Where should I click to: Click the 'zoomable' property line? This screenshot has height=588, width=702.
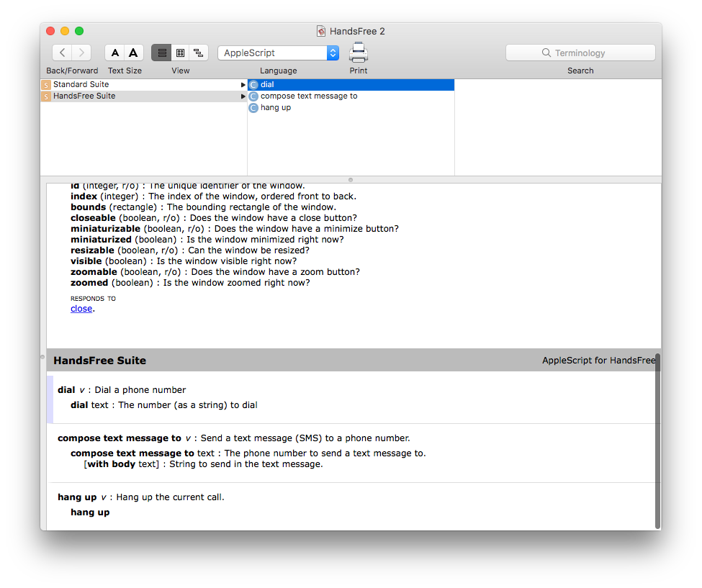tap(215, 272)
